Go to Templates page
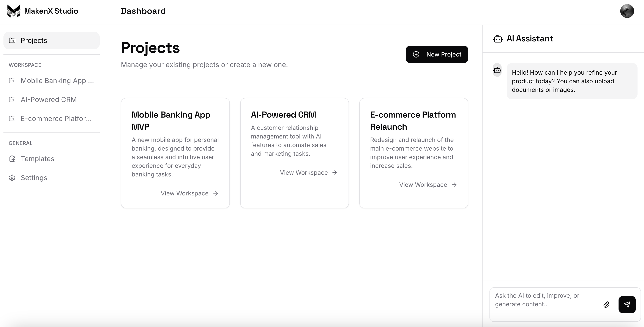 pos(38,159)
